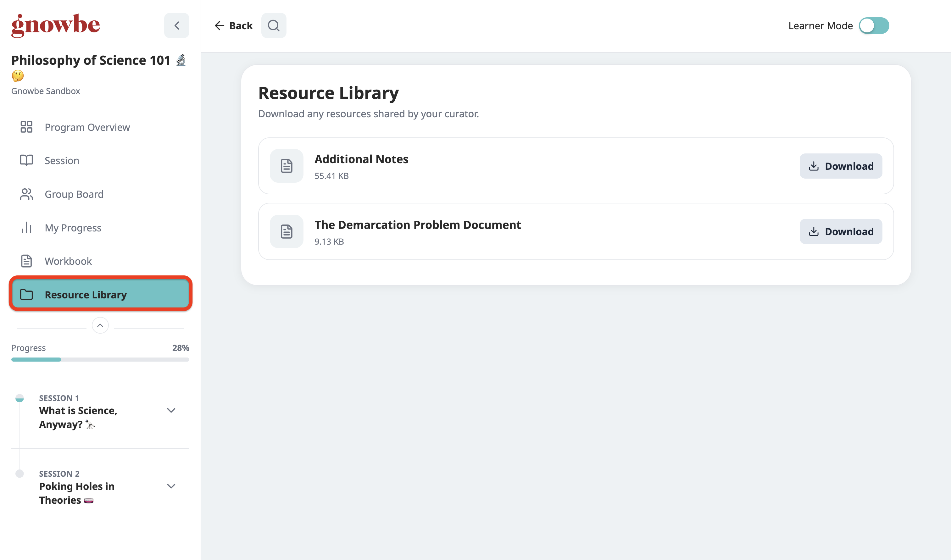The width and height of the screenshot is (951, 560).
Task: Click the Program Overview grid icon
Action: [x=26, y=127]
